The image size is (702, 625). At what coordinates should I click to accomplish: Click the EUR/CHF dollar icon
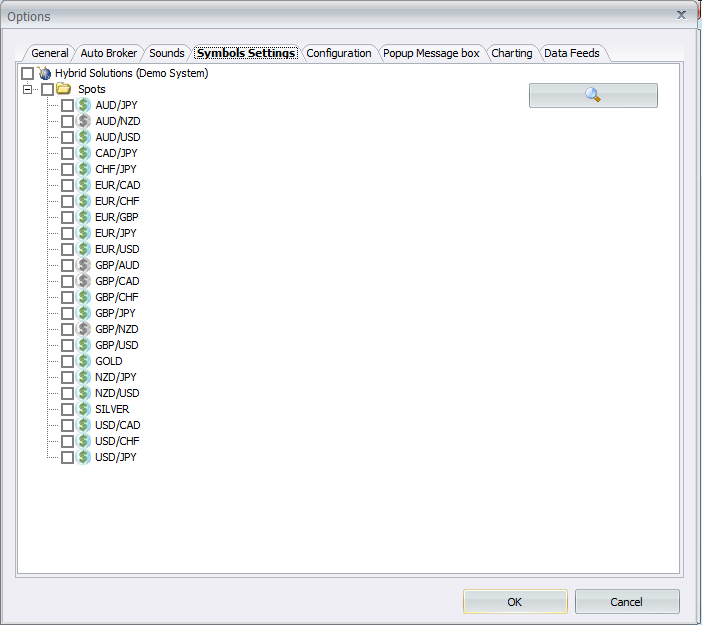point(83,201)
